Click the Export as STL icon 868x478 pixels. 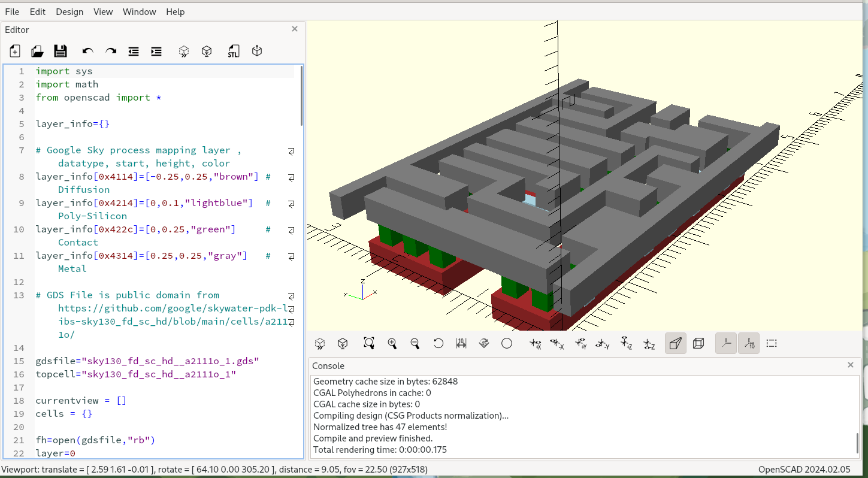pos(233,52)
